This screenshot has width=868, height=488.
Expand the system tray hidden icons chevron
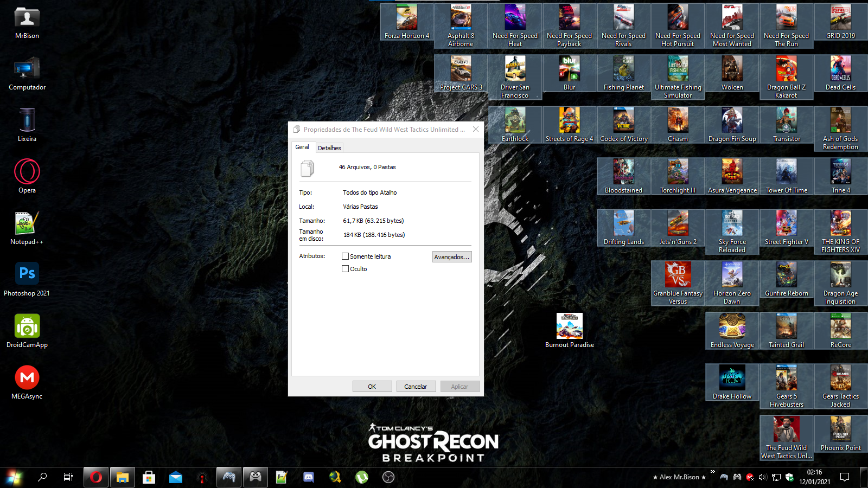pos(713,472)
